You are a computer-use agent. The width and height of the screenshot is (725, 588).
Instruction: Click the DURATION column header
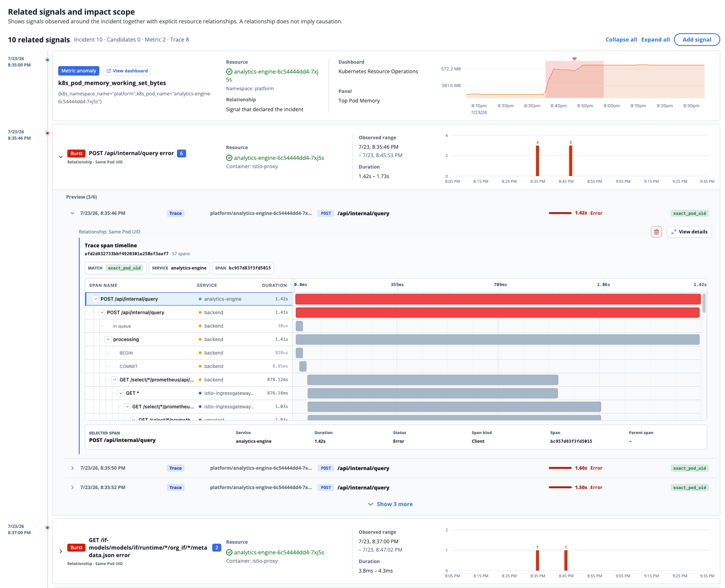click(274, 285)
